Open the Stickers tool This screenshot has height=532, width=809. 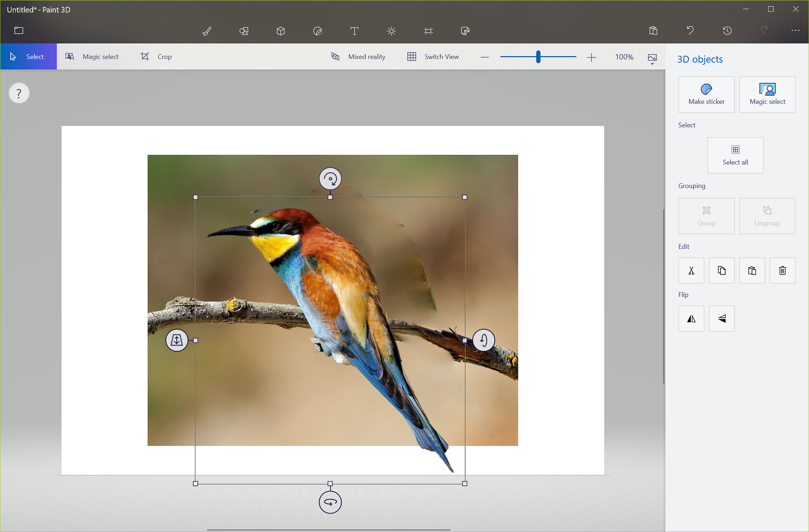point(318,31)
